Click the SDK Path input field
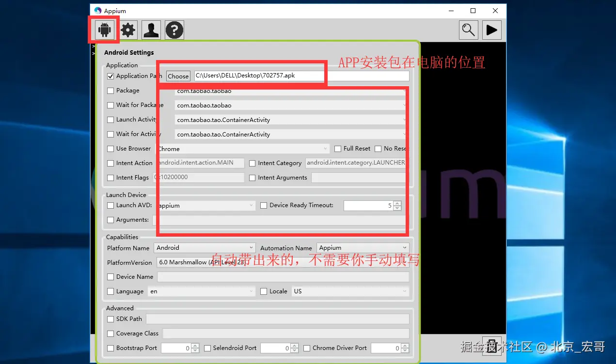 [x=278, y=319]
